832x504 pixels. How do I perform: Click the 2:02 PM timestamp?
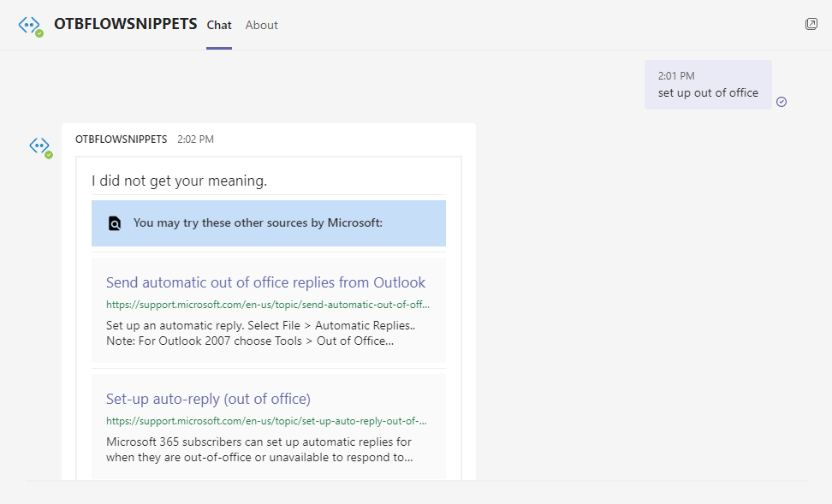coord(195,139)
